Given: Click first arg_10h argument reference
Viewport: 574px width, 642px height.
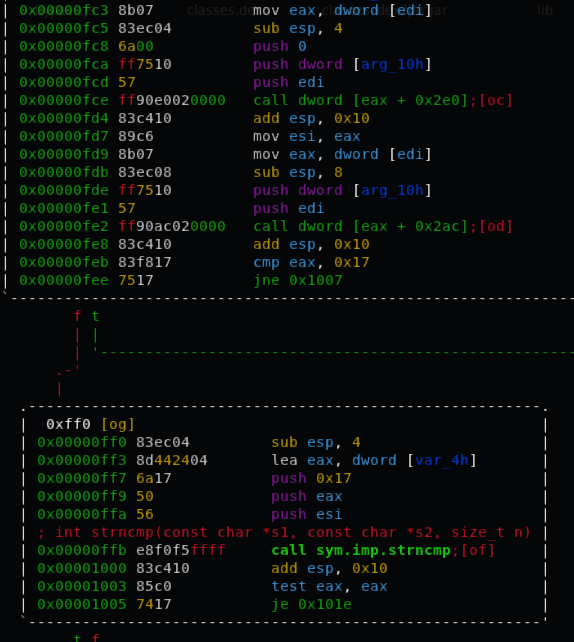Looking at the screenshot, I should tap(392, 64).
